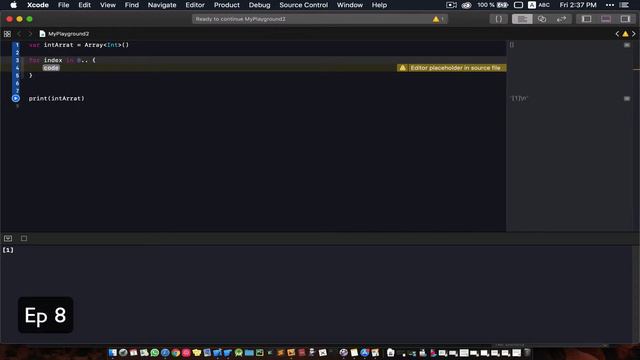
Task: Open the related items grid icon
Action: [7, 34]
